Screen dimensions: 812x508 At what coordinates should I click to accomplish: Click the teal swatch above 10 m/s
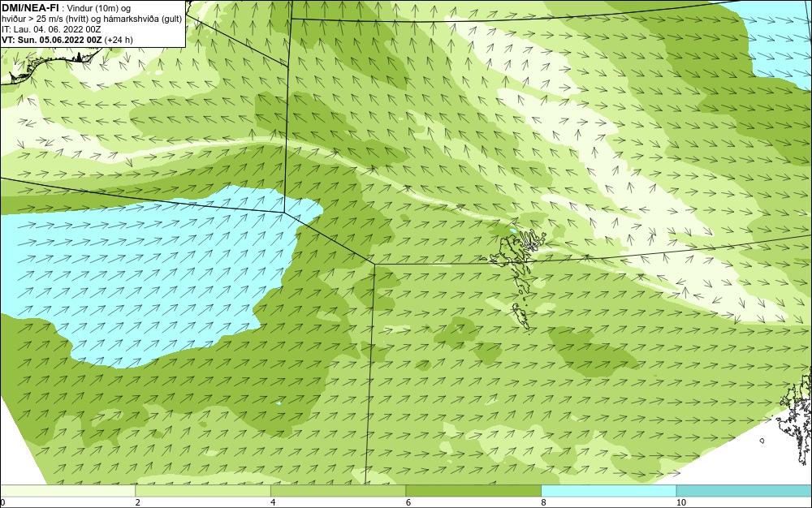744,490
